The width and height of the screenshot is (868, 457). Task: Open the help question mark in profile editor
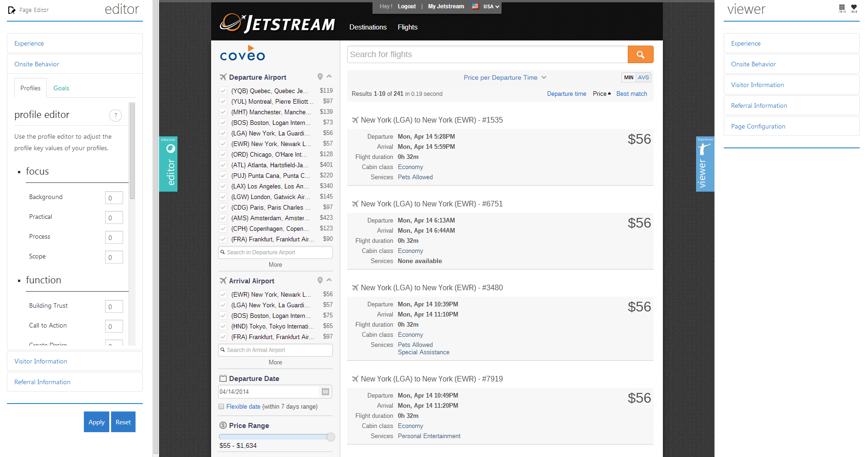[115, 115]
